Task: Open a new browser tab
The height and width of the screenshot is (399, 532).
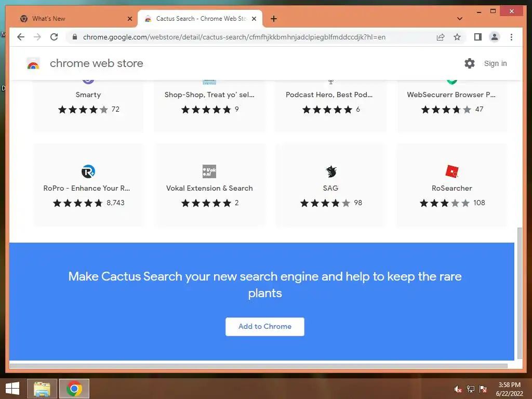Action: click(x=274, y=19)
